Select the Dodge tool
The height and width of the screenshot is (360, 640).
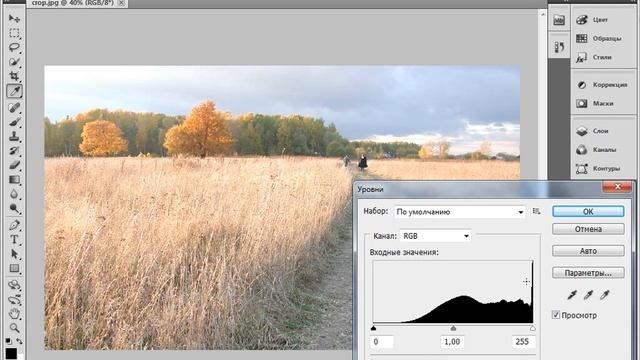point(14,208)
